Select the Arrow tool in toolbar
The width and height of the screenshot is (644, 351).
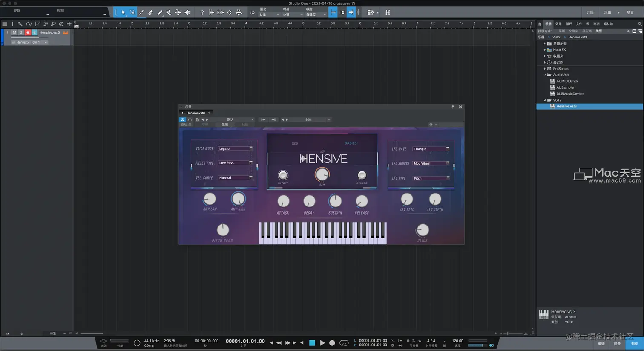(123, 12)
